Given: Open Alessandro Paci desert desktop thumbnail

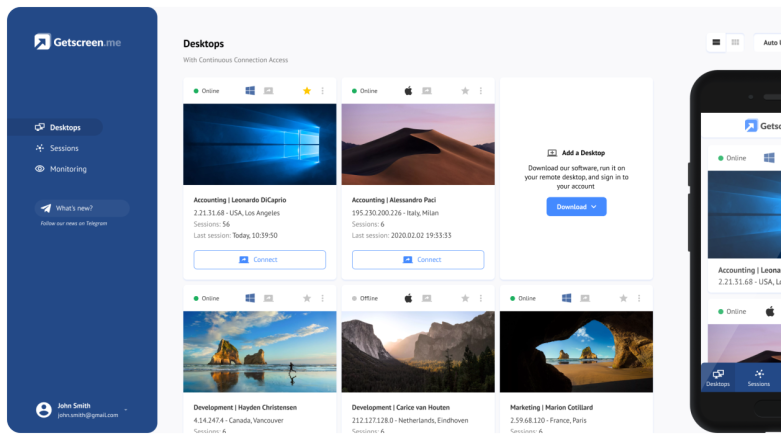Looking at the screenshot, I should point(418,144).
